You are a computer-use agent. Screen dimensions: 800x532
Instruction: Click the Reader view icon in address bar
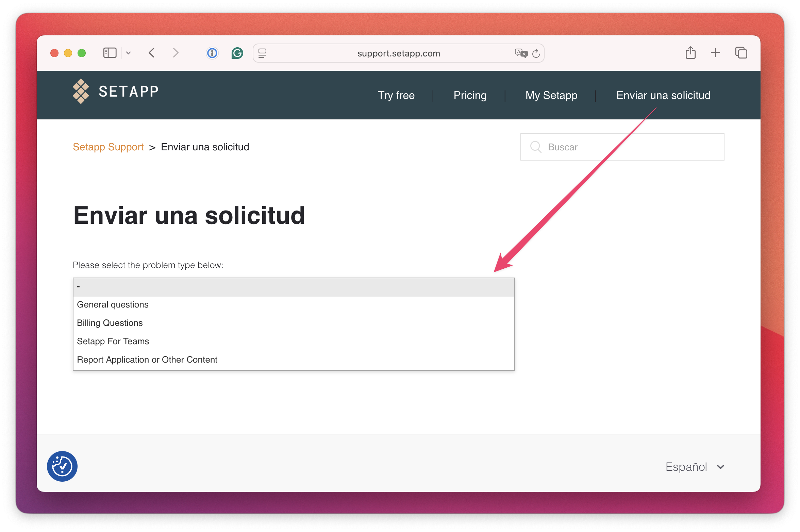click(262, 53)
